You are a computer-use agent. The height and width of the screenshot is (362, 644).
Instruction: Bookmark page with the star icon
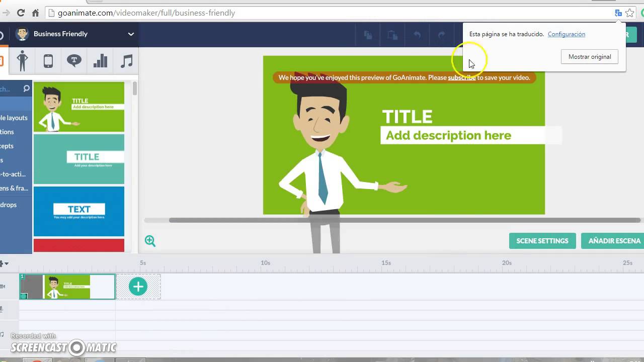tap(630, 13)
